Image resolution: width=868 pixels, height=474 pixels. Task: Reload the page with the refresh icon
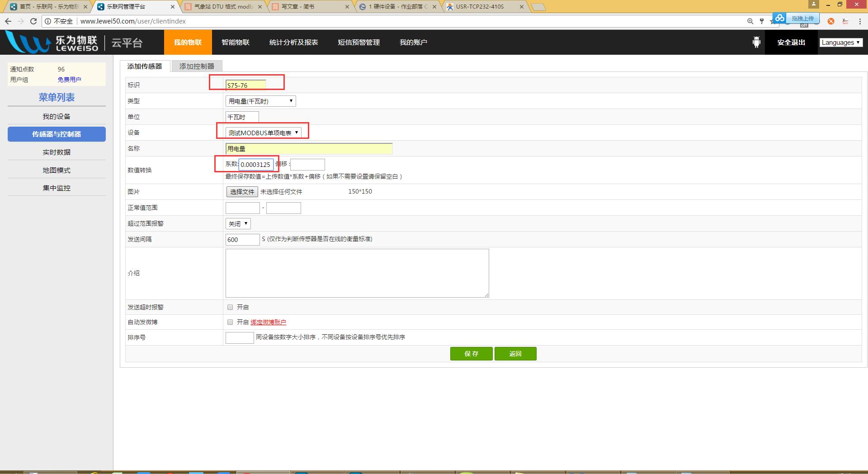pyautogui.click(x=33, y=21)
